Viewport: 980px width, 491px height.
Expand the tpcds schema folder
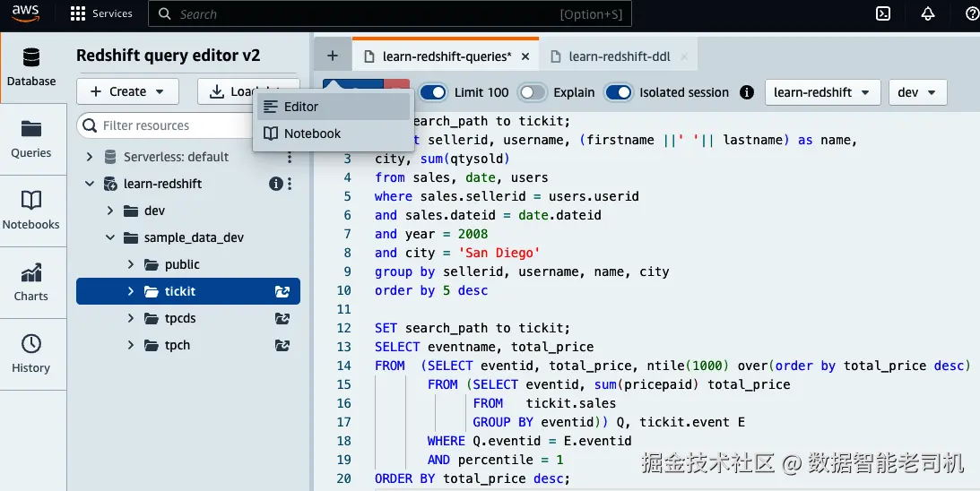(131, 318)
